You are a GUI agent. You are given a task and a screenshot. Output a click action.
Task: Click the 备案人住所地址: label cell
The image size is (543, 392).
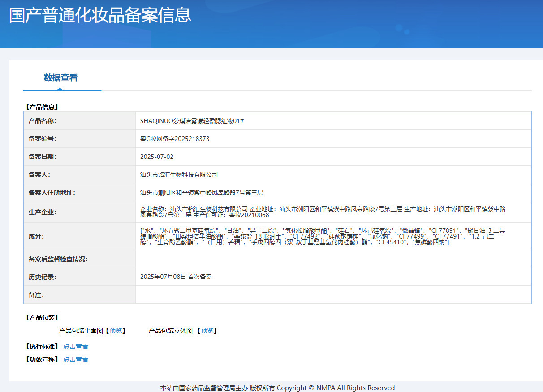[80, 192]
